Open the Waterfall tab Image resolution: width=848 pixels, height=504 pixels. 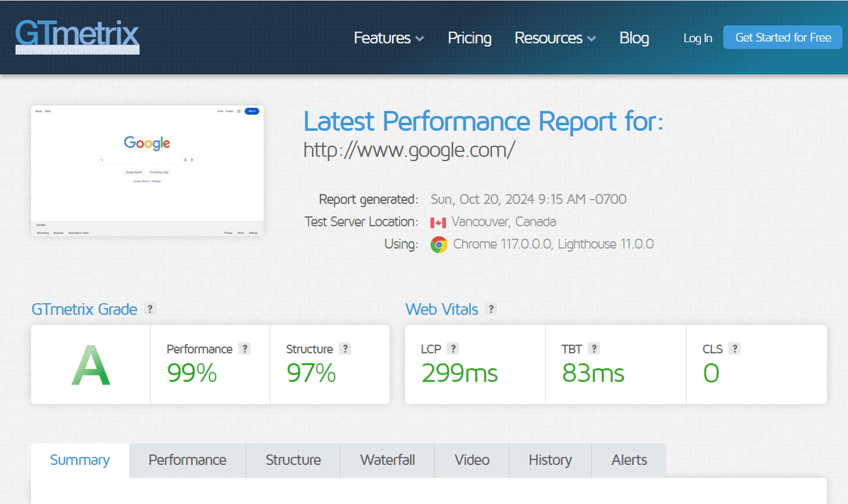(388, 460)
